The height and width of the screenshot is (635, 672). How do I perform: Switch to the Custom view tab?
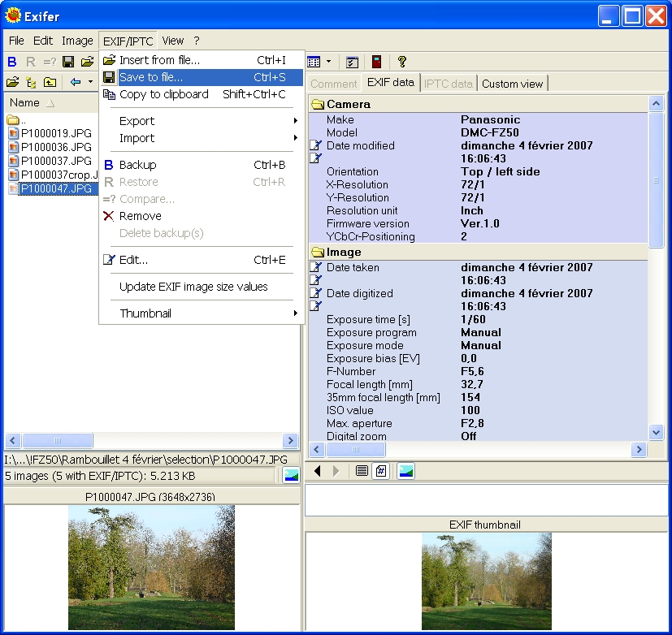point(512,84)
